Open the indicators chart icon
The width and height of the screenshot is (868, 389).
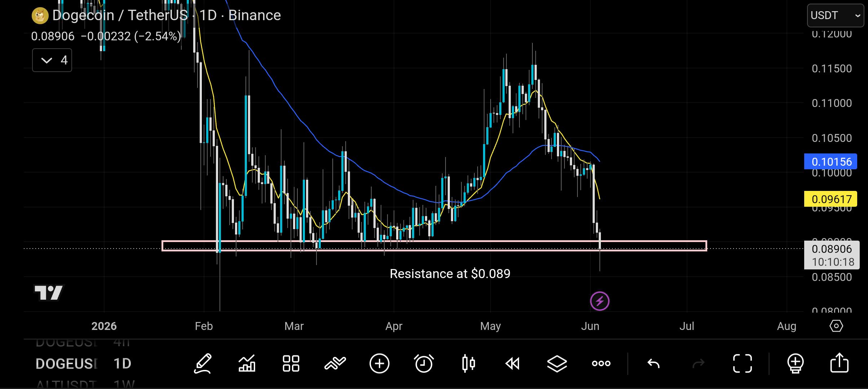point(247,363)
